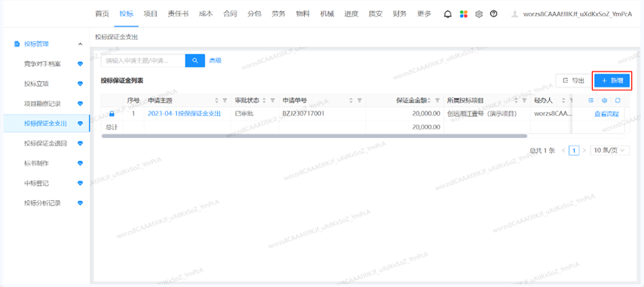
Task: Click the diamond icon beside 竞争对手档案
Action: [x=81, y=64]
